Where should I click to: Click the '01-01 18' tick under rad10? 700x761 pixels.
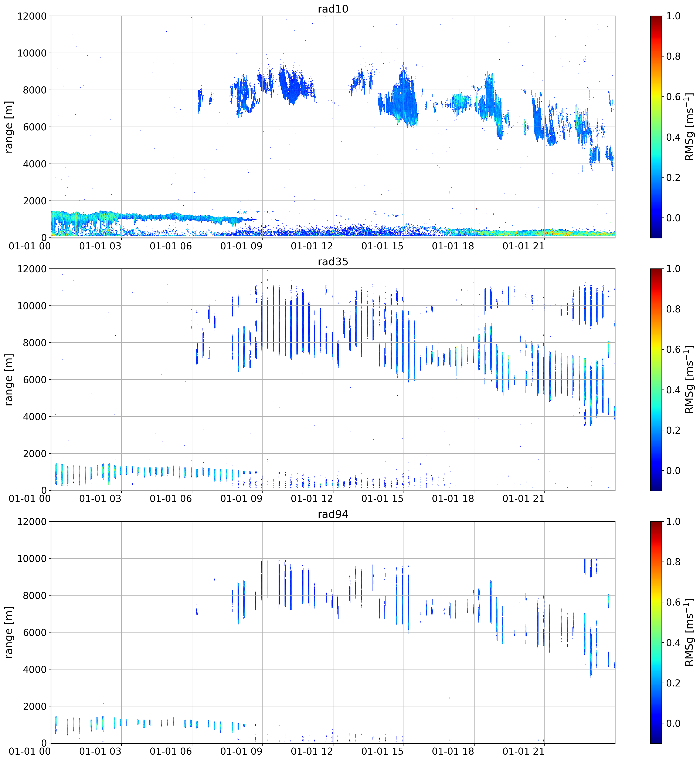click(x=453, y=246)
